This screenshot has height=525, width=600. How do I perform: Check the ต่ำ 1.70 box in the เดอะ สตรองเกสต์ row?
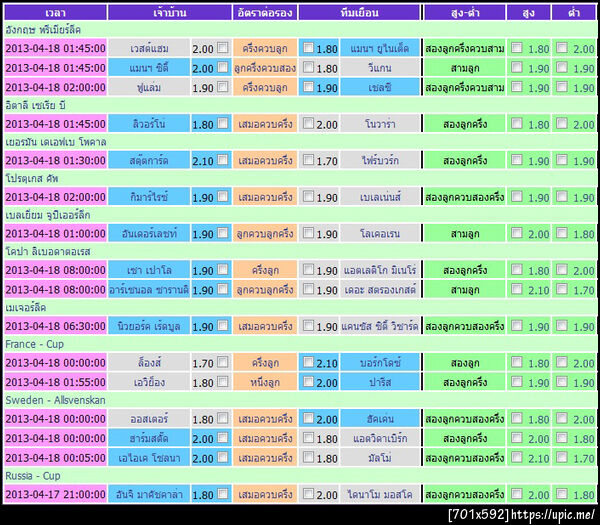[x=561, y=289]
